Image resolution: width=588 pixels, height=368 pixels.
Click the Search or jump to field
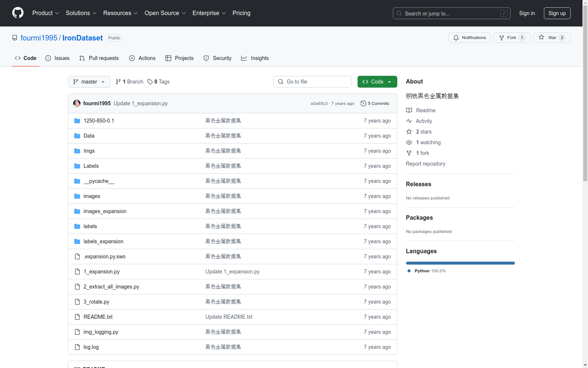coord(452,13)
